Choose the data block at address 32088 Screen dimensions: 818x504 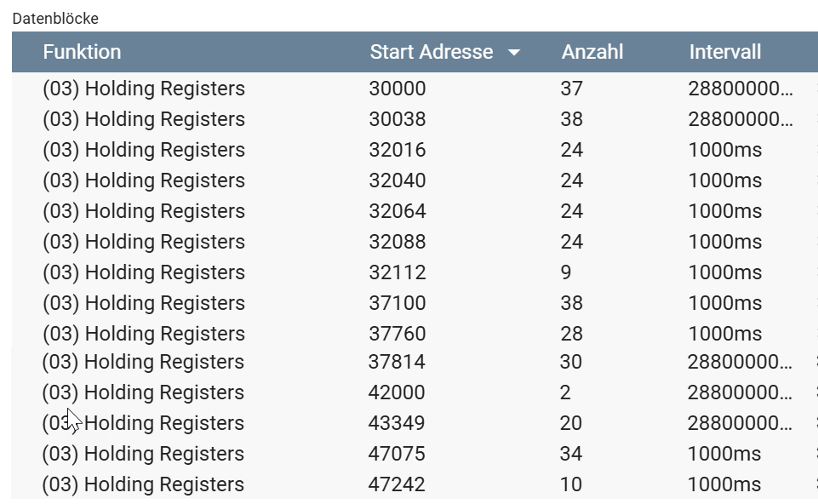397,242
